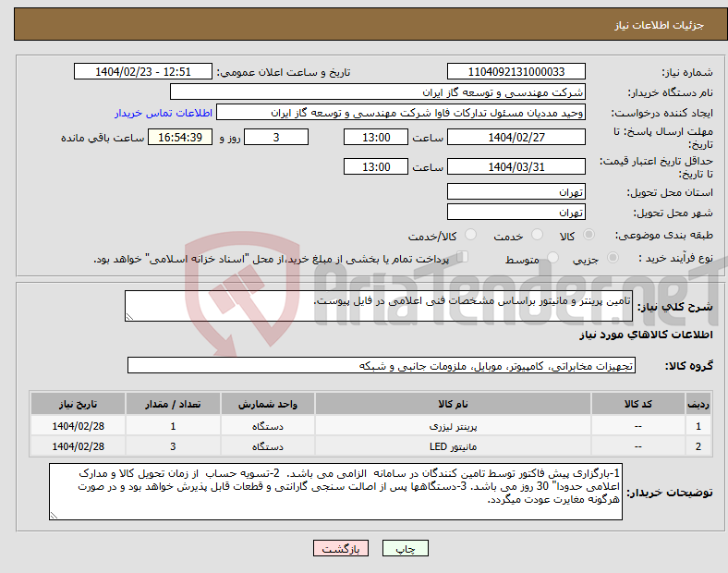Click the واحد شمارش column header
Viewport: 728px width, 573px height.
point(267,404)
